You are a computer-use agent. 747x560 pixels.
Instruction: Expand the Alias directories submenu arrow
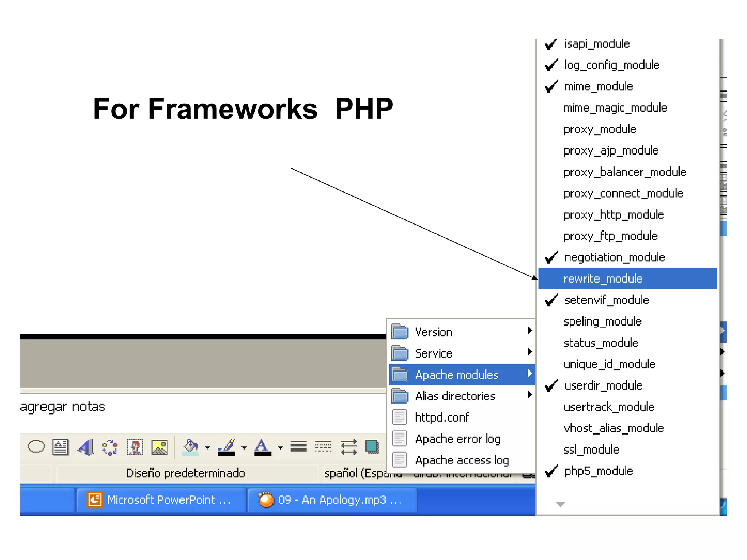pyautogui.click(x=530, y=394)
